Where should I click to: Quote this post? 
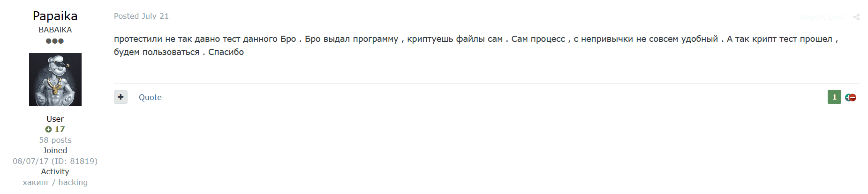click(x=150, y=97)
